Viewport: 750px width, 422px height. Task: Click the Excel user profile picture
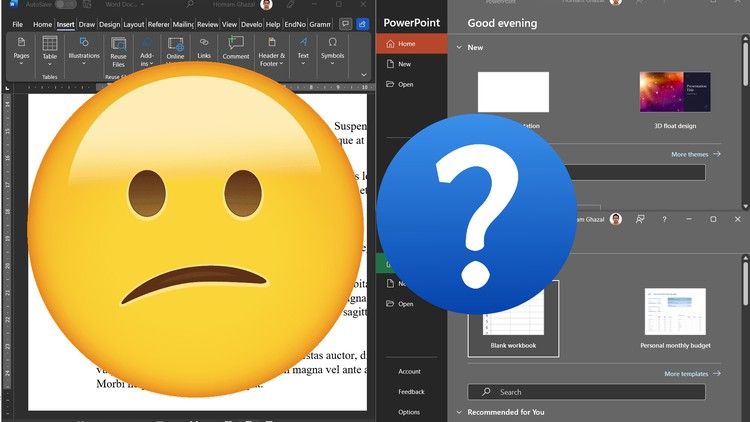coord(616,219)
